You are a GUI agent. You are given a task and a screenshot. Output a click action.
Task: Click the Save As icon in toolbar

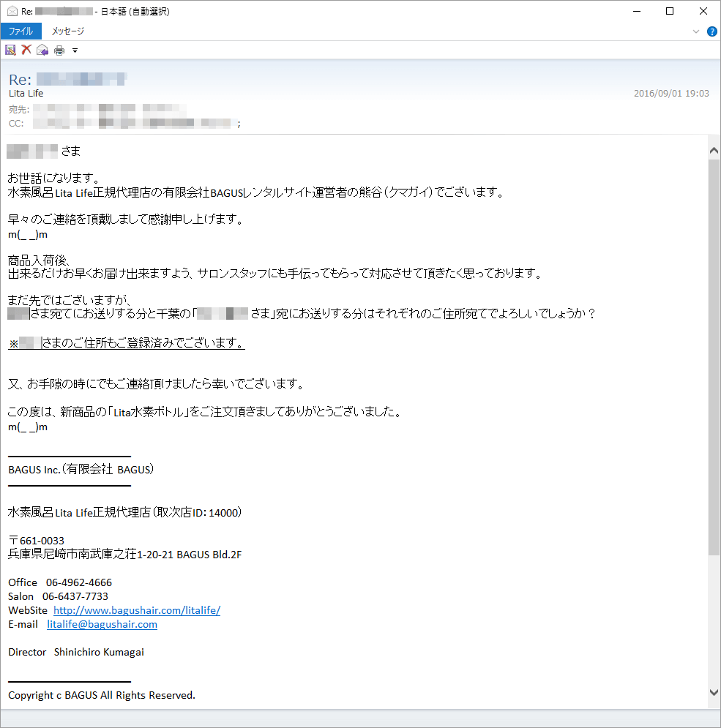click(x=10, y=50)
